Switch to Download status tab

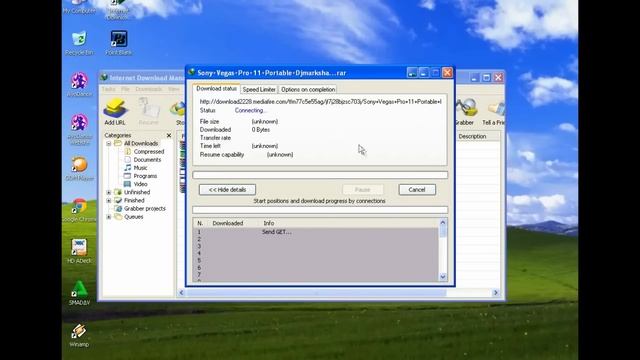coord(216,89)
